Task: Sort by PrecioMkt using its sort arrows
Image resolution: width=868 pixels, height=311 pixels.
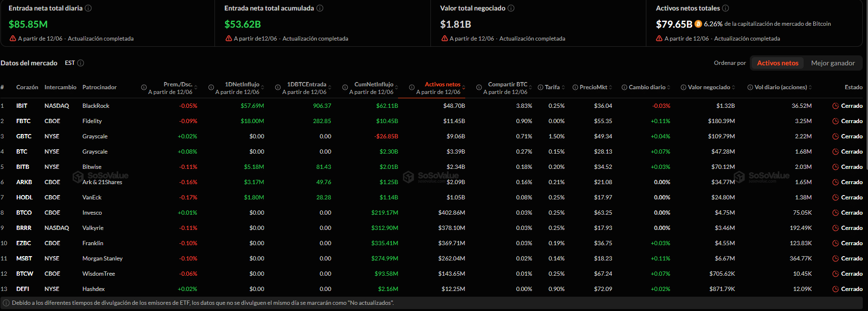Action: tap(611, 87)
